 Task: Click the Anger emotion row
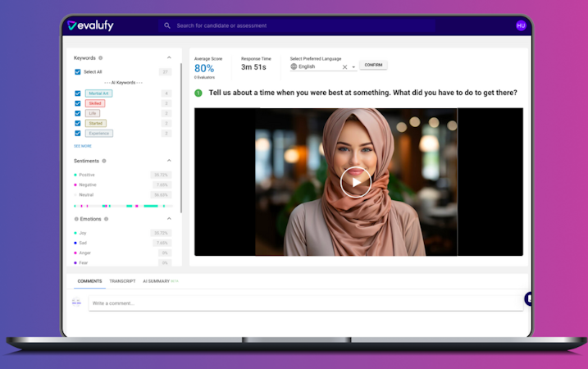point(123,253)
